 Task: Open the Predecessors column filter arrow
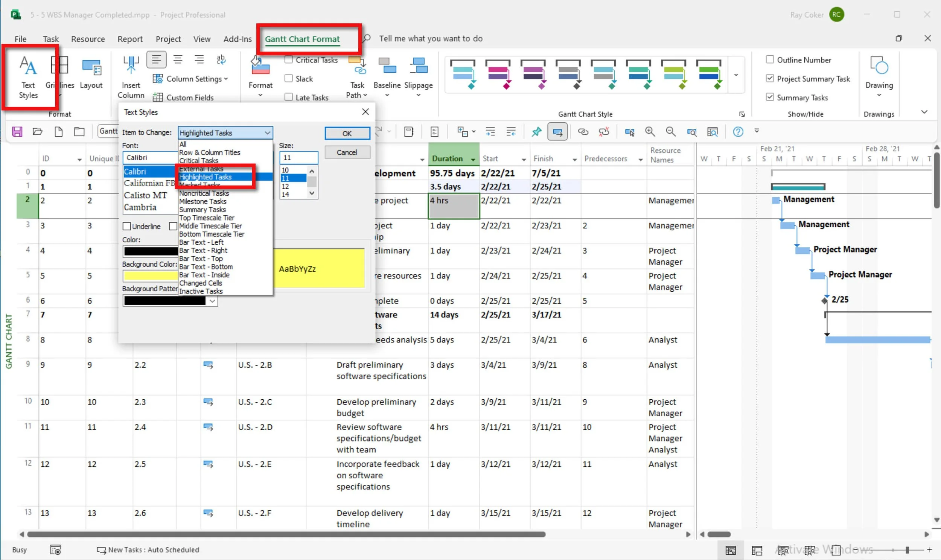coord(640,160)
